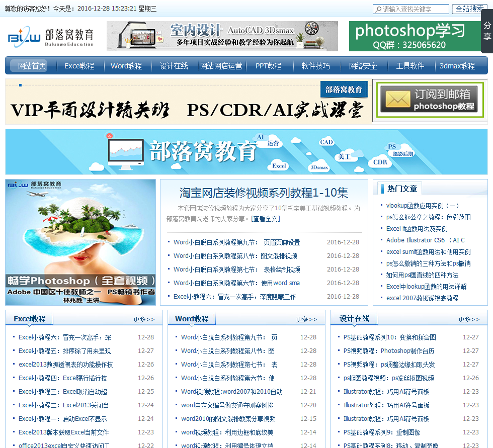Open the 畅学Photoshop promo image
The width and height of the screenshot is (493, 448).
80,242
